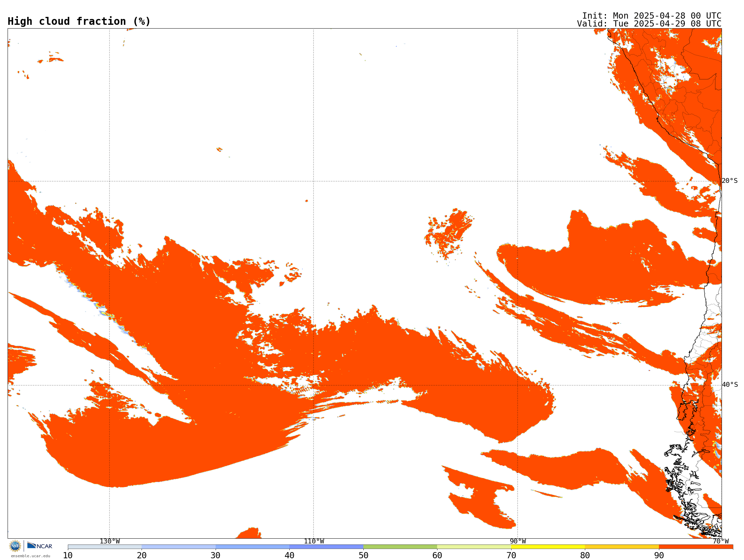
Task: Click the 40°S latitude label
Action: coord(730,385)
